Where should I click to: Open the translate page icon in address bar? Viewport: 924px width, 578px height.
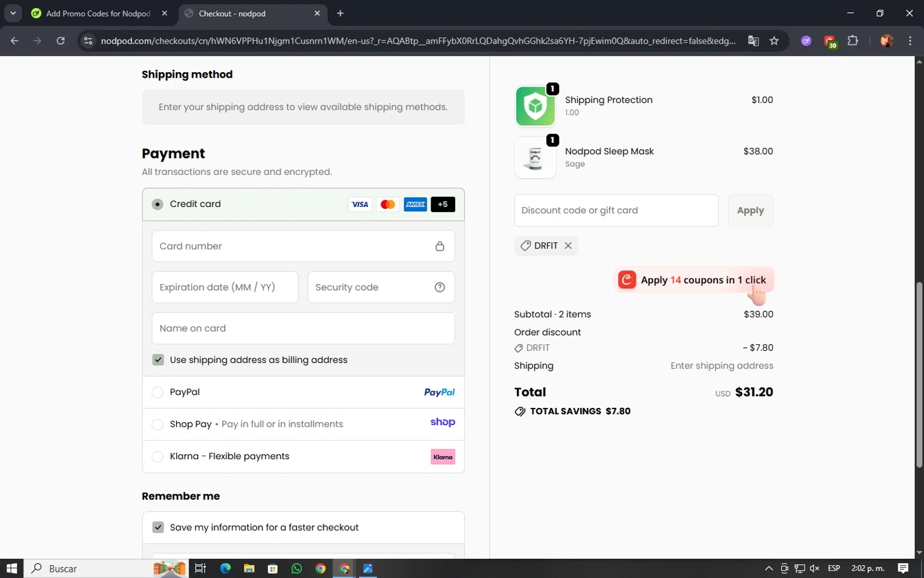pos(753,41)
